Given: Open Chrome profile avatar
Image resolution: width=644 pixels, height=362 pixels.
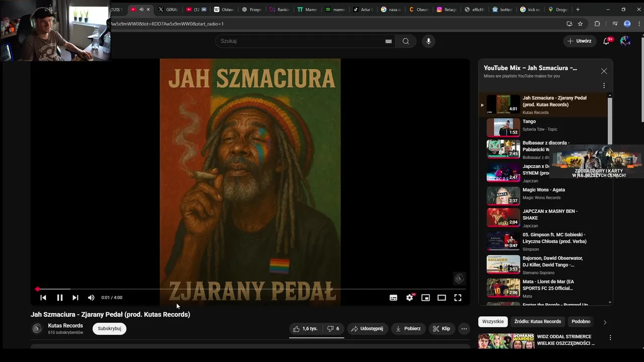Looking at the screenshot, I should [627, 24].
